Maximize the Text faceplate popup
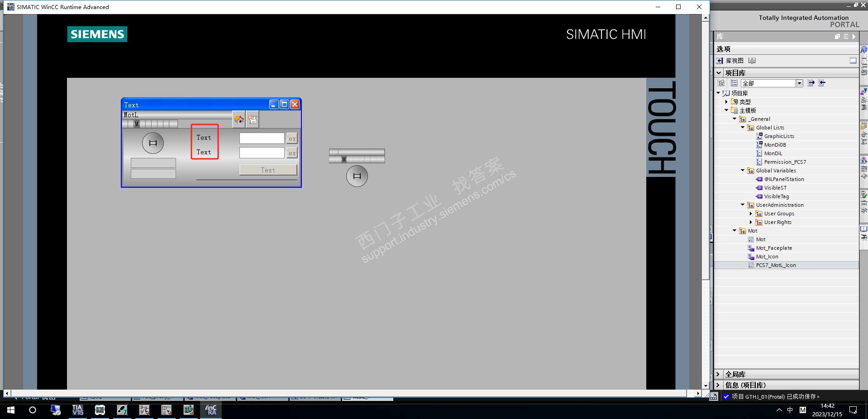Image resolution: width=868 pixels, height=419 pixels. (284, 105)
